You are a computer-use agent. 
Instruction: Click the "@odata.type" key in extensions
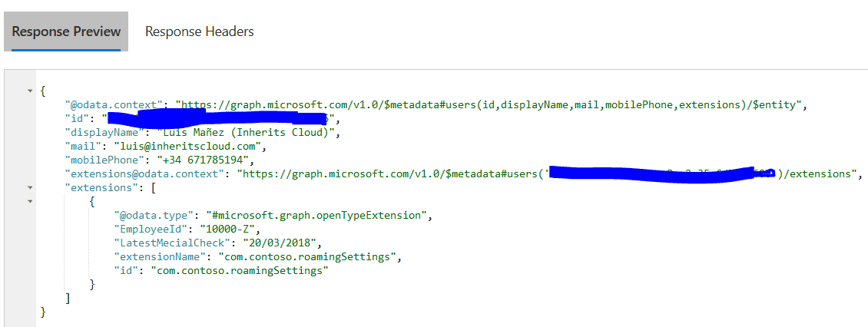(154, 215)
